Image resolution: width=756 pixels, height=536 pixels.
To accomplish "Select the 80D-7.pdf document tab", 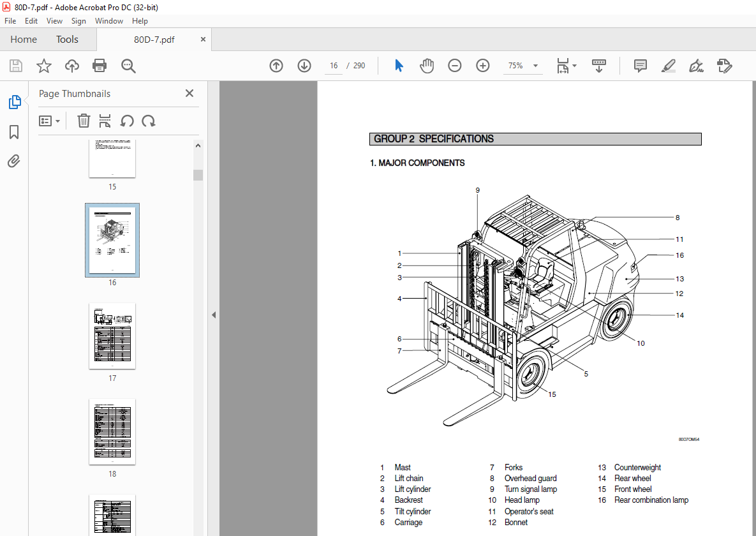I will (x=154, y=40).
